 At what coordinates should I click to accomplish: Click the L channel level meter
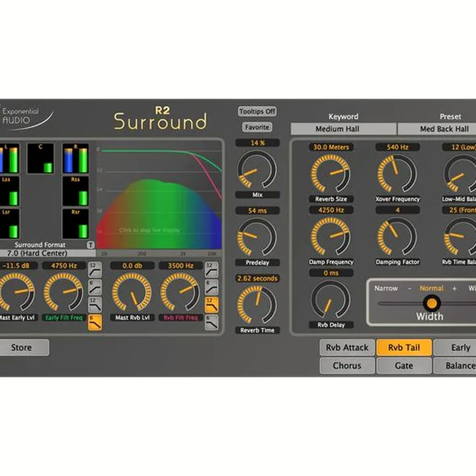pos(9,159)
